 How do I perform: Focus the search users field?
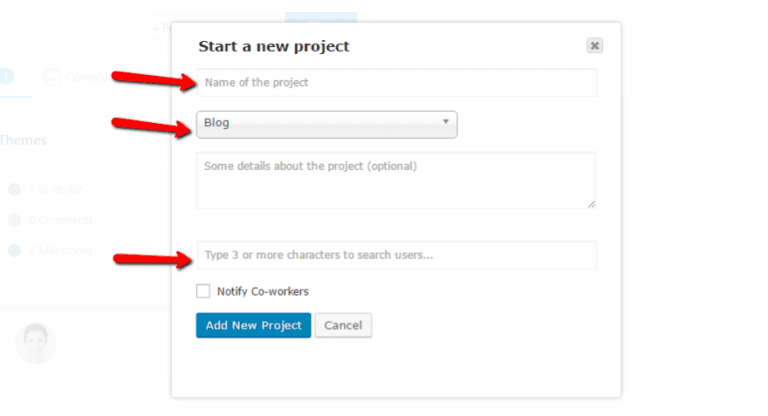396,255
